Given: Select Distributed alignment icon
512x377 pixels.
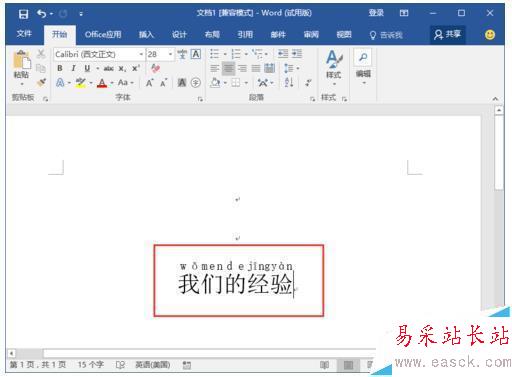Looking at the screenshot, I should (x=269, y=68).
